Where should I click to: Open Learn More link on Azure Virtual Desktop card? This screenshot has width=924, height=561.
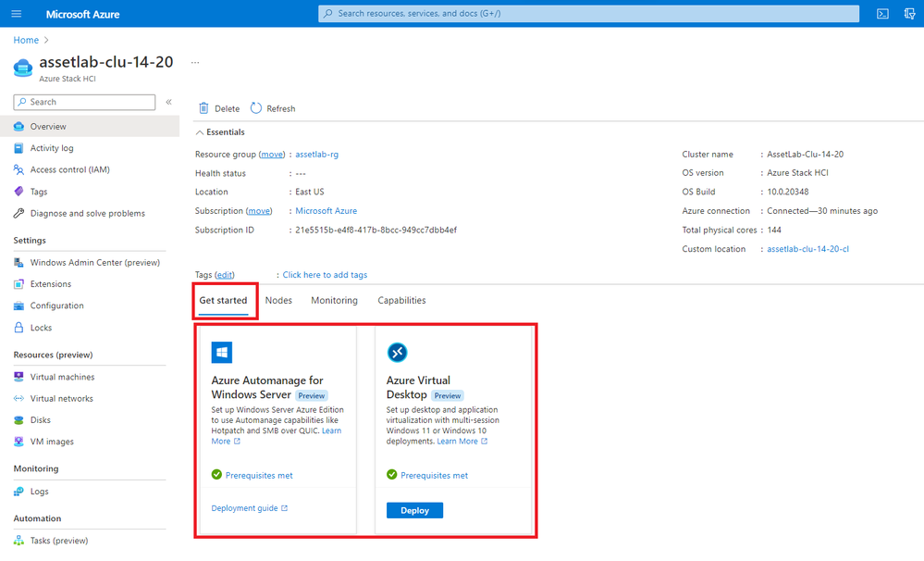[462, 442]
